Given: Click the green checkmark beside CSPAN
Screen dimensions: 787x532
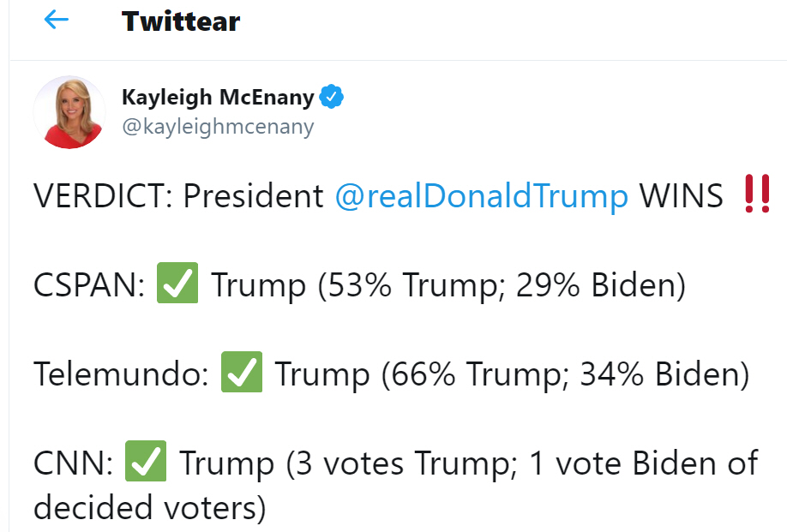Looking at the screenshot, I should pyautogui.click(x=177, y=285).
